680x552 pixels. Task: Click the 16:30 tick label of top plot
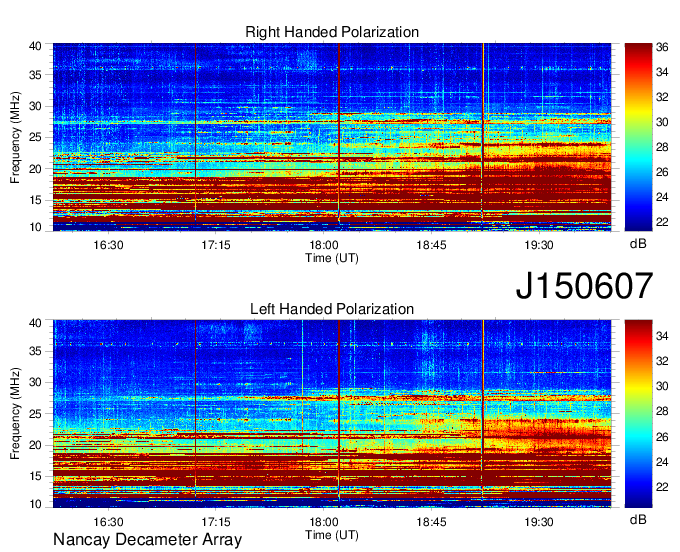108,245
